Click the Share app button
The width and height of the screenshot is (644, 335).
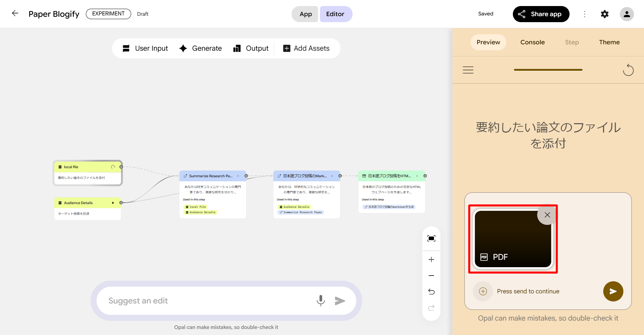(x=541, y=14)
